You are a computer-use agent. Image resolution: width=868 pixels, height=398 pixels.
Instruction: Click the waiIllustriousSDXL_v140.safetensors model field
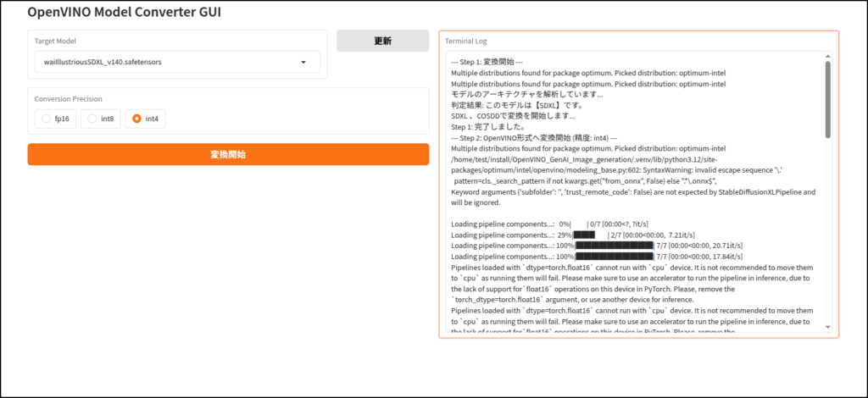(165, 63)
